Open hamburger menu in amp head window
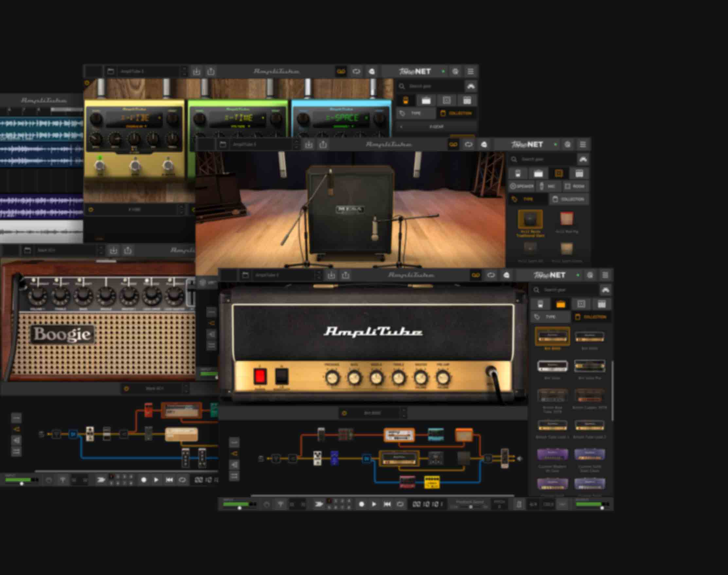Viewport: 728px width, 575px height. pyautogui.click(x=605, y=275)
